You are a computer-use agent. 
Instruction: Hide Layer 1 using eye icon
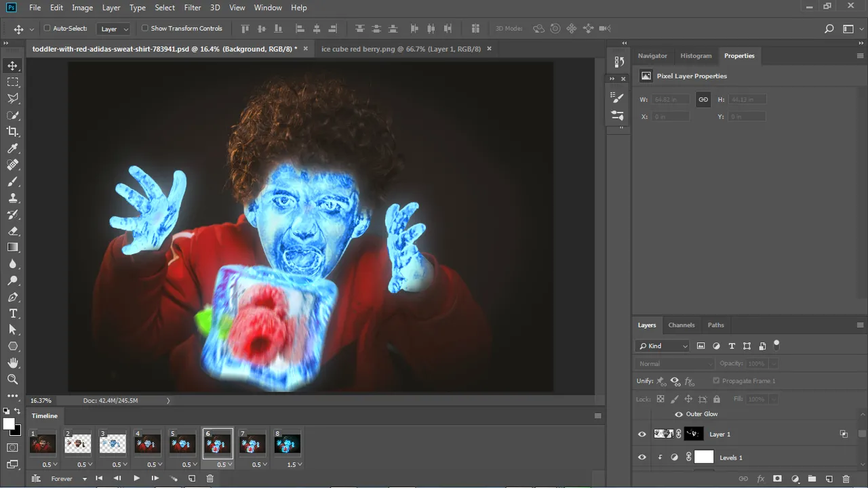click(x=642, y=434)
